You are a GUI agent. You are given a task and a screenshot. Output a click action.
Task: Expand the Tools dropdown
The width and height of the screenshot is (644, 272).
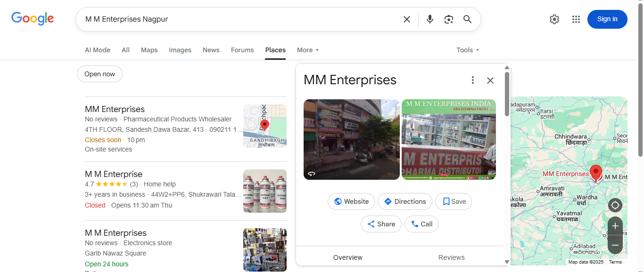click(x=467, y=50)
